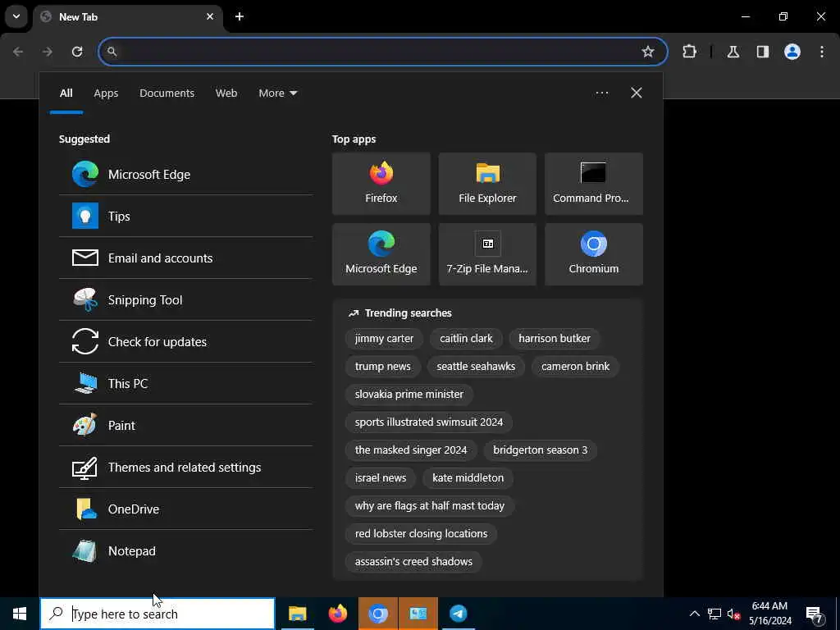Screen dimensions: 840x630
Task: Switch to the Web search tab
Action: pyautogui.click(x=226, y=94)
